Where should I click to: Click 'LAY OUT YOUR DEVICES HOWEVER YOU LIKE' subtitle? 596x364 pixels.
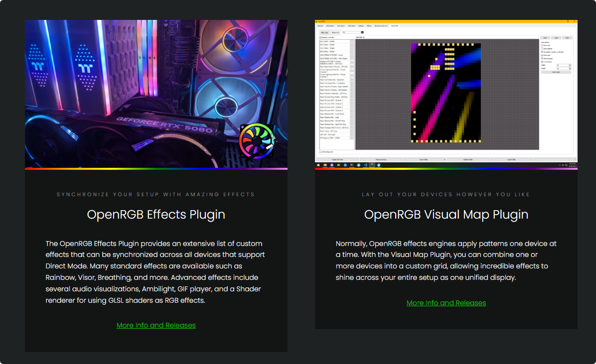pyautogui.click(x=446, y=194)
